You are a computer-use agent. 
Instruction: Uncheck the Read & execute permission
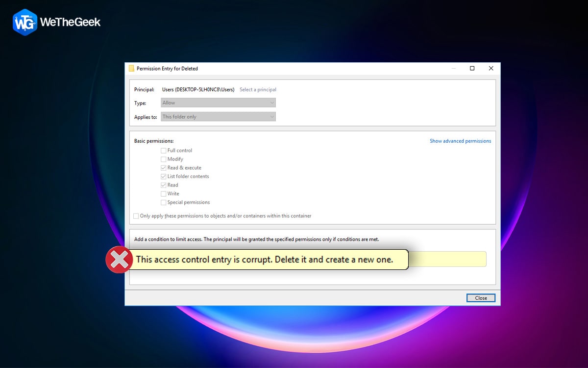[163, 167]
